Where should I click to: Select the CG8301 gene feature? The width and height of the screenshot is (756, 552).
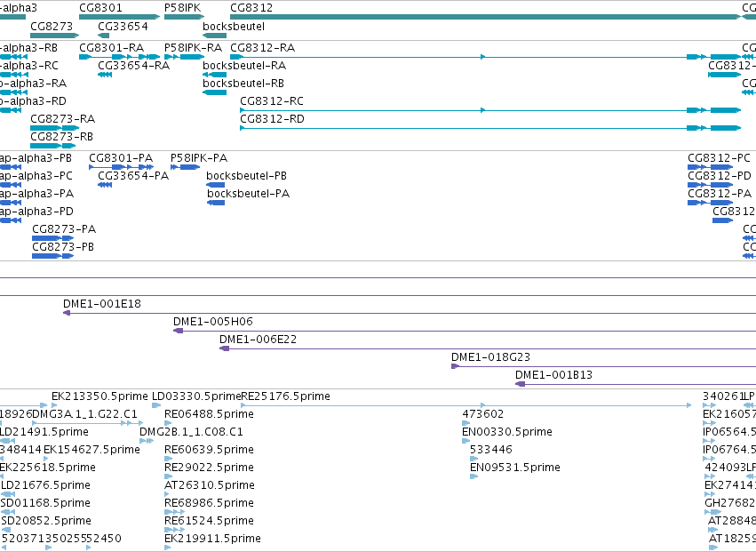click(x=119, y=17)
